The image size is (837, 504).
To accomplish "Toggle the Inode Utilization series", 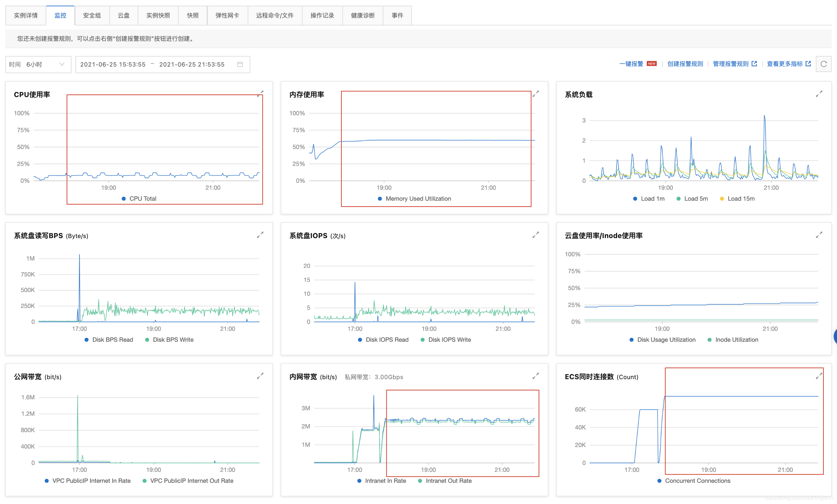I will pos(732,340).
